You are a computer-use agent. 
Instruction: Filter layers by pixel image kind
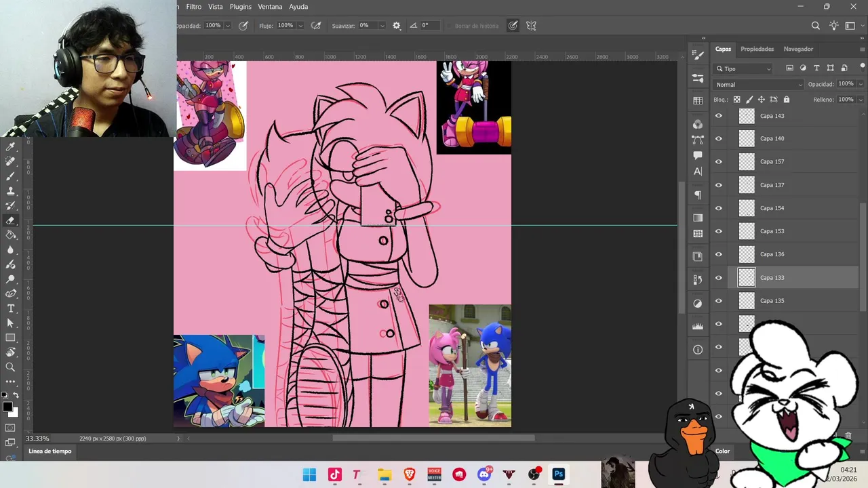789,68
